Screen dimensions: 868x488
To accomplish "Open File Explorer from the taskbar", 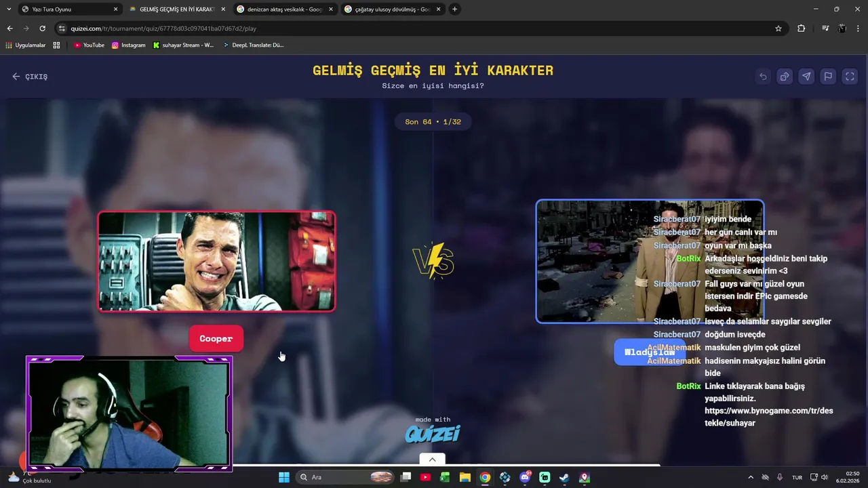I will pyautogui.click(x=465, y=477).
